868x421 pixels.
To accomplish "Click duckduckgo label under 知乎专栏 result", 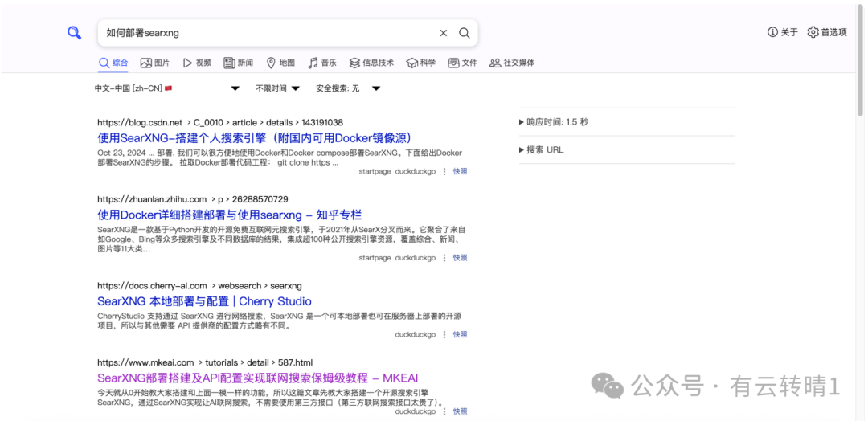I will [x=416, y=258].
